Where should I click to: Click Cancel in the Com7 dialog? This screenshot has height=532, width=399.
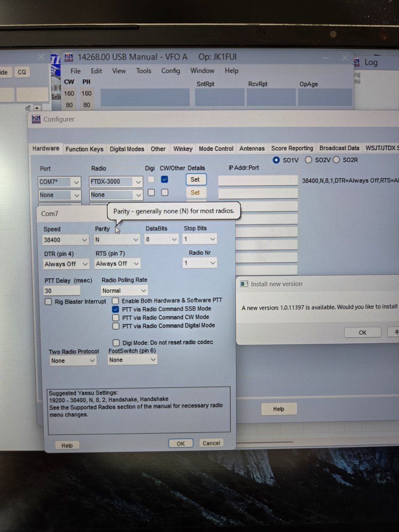click(211, 443)
